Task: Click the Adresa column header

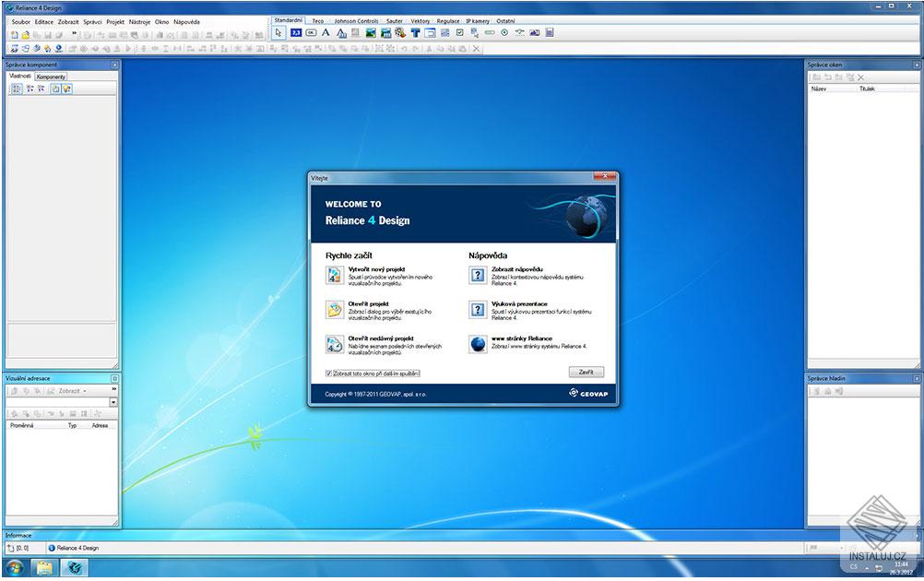Action: (x=100, y=425)
